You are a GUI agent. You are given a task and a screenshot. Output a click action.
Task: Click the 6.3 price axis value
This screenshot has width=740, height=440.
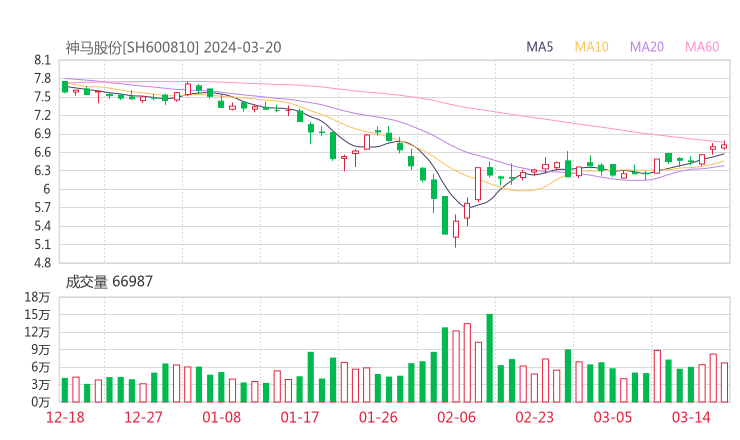coord(42,170)
